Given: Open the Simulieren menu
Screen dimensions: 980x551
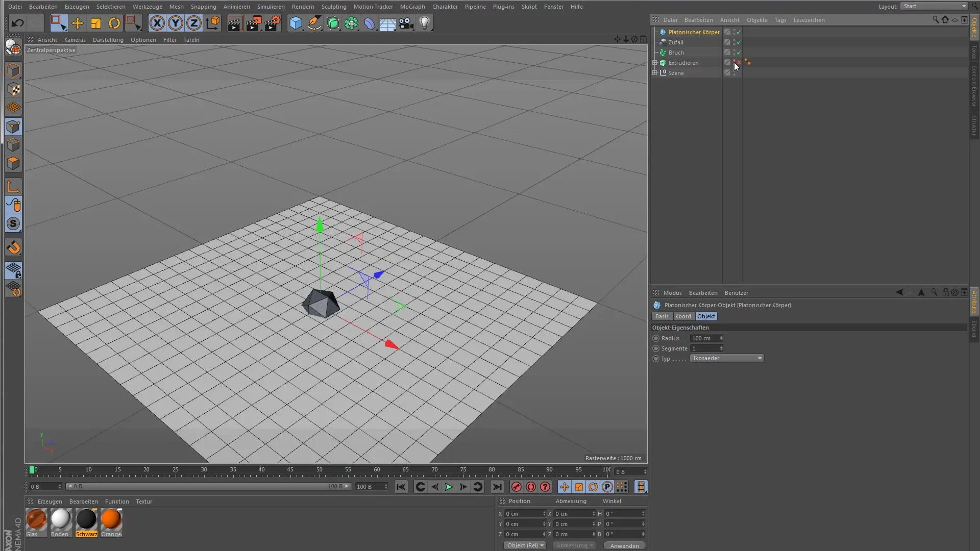Looking at the screenshot, I should pyautogui.click(x=271, y=7).
